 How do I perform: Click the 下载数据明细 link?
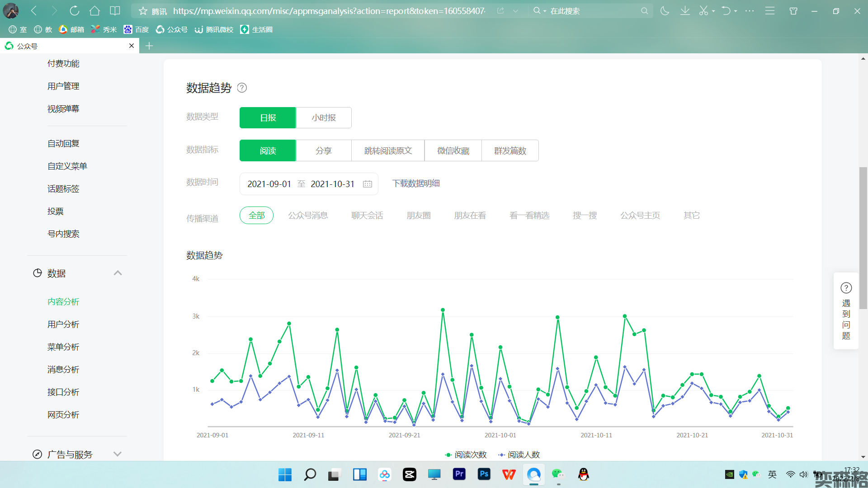tap(416, 183)
